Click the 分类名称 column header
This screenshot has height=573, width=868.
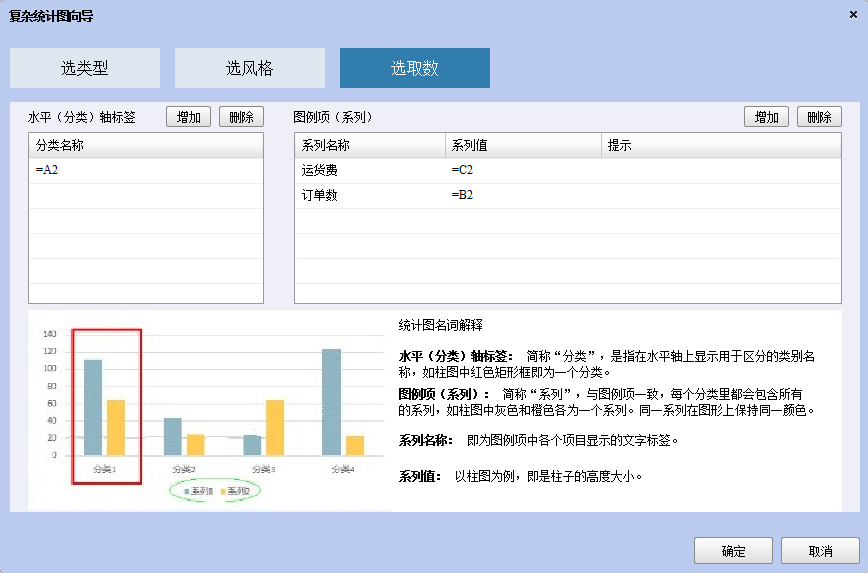[146, 146]
